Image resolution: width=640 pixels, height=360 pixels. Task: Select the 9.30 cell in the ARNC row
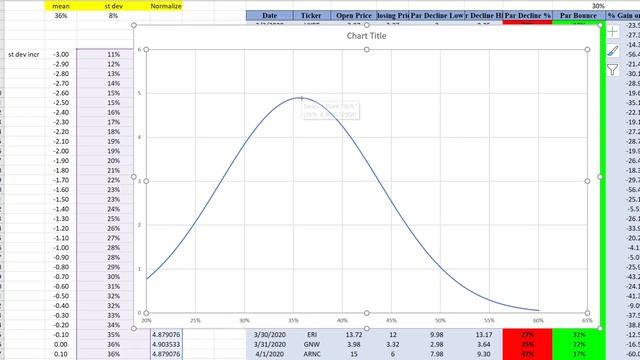[x=484, y=354]
